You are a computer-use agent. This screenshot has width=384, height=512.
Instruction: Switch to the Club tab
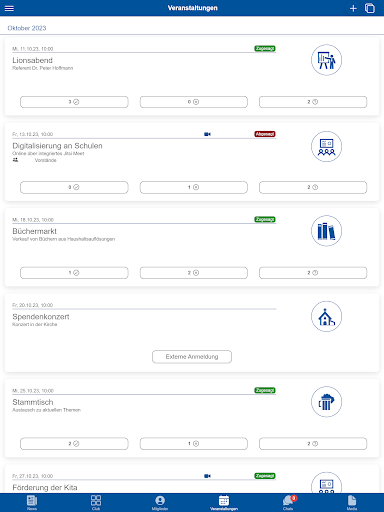(96, 503)
